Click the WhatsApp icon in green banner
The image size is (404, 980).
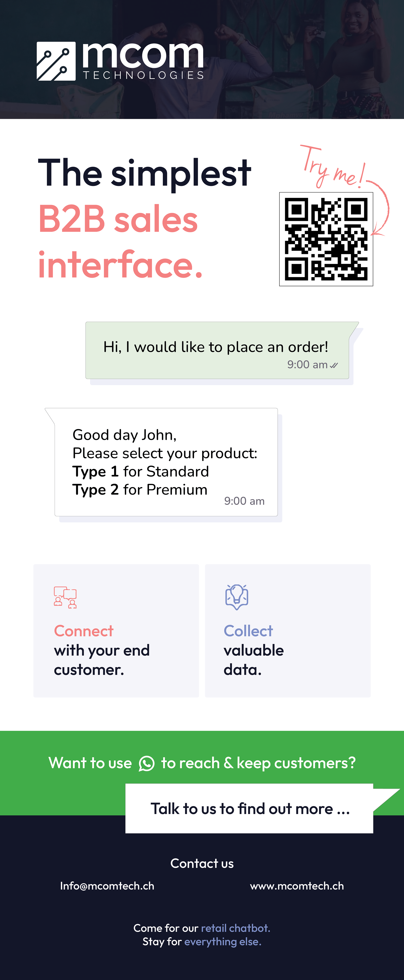point(147,764)
